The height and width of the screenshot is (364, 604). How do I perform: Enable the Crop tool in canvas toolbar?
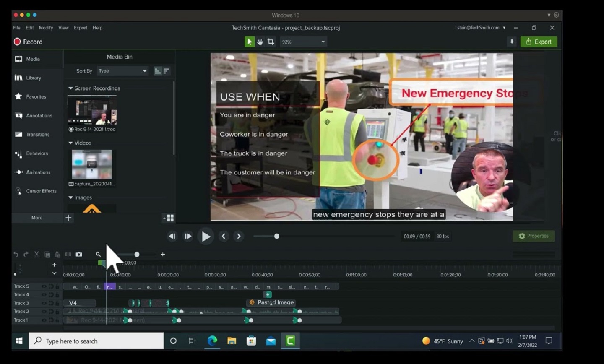pos(271,42)
